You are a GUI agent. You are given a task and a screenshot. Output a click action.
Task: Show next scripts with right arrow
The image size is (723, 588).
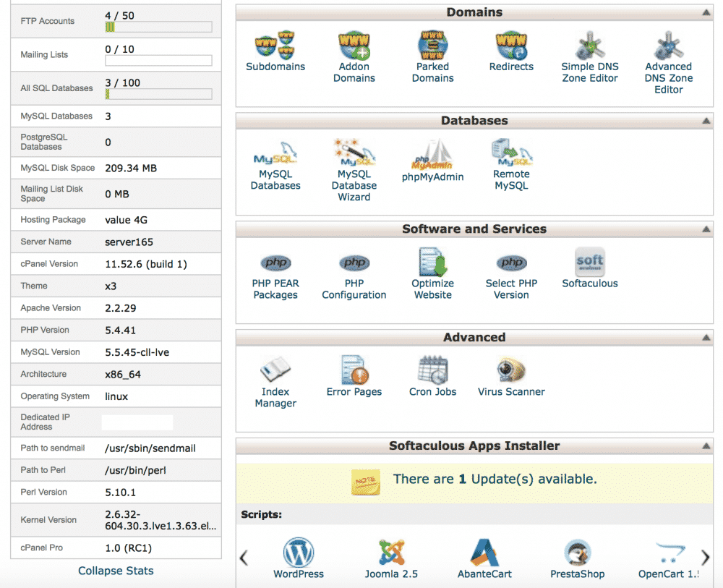click(x=706, y=558)
